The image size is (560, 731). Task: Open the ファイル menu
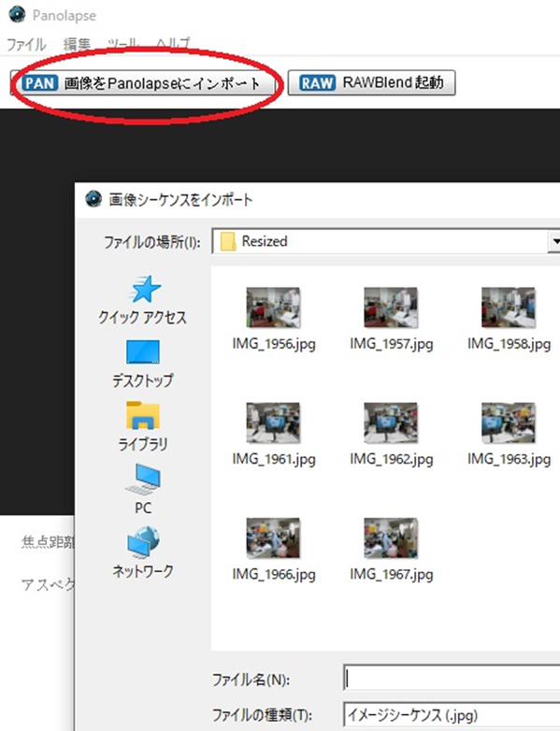[x=26, y=44]
